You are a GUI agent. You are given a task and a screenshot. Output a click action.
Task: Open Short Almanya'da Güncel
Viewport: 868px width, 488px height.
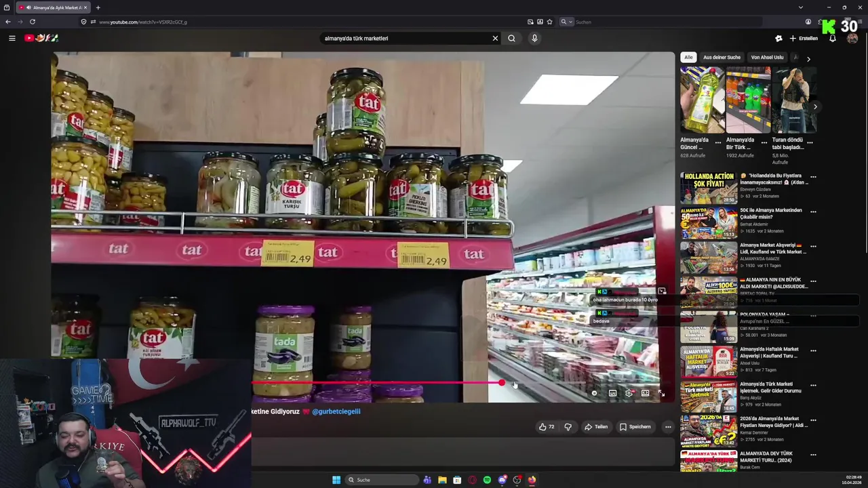(x=702, y=100)
